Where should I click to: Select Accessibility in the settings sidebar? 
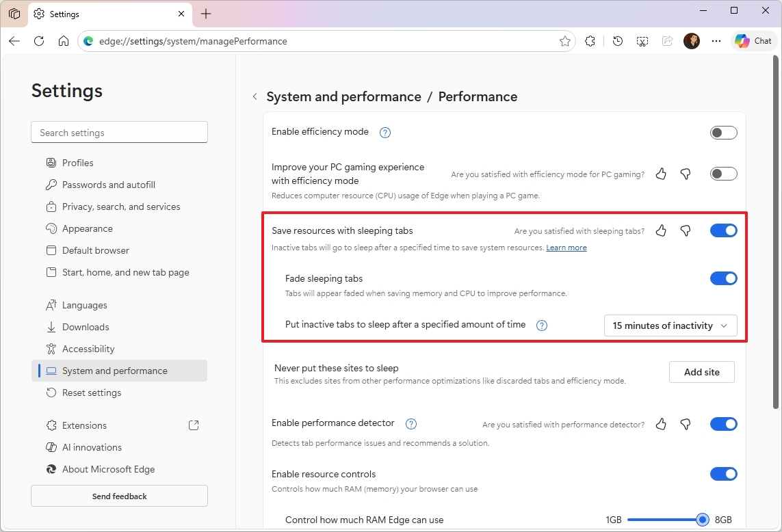[88, 349]
